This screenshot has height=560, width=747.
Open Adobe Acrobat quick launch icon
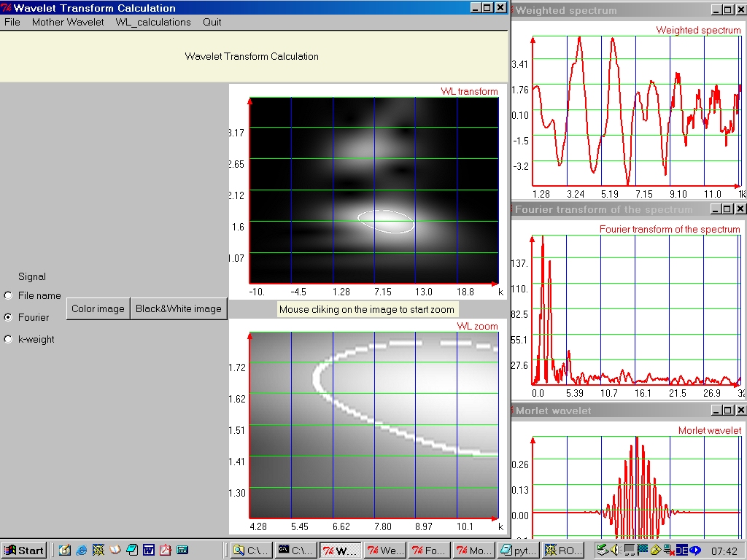[166, 551]
